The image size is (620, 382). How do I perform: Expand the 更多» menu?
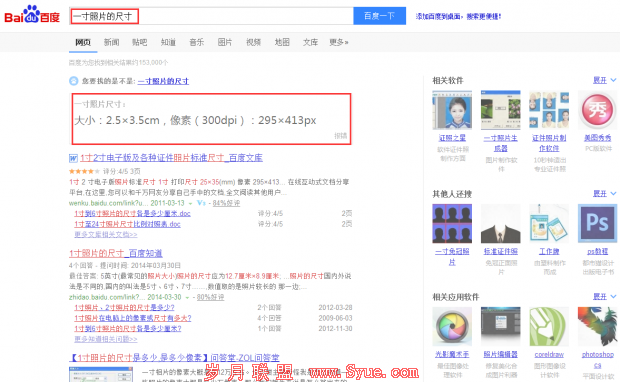(x=339, y=42)
